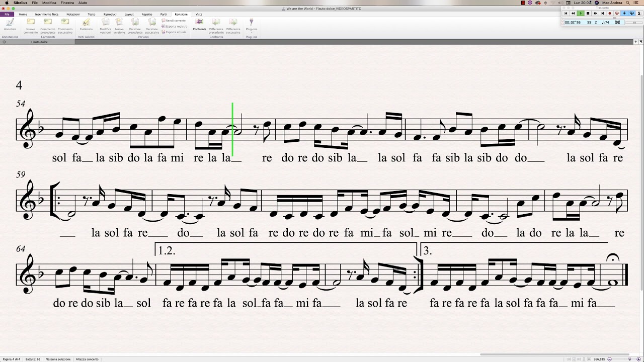Expand the switch tabs dropdown arrow
This screenshot has height=362, width=644.
point(640,42)
